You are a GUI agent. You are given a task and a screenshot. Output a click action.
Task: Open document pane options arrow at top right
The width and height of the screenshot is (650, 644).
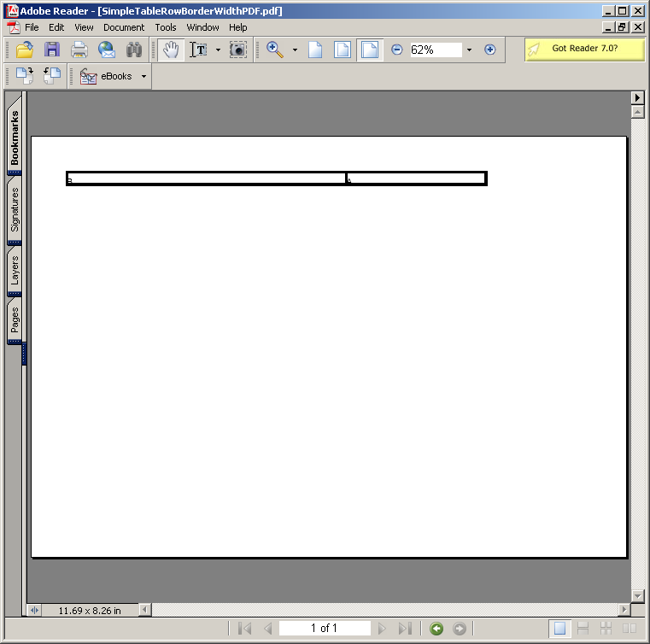point(637,98)
